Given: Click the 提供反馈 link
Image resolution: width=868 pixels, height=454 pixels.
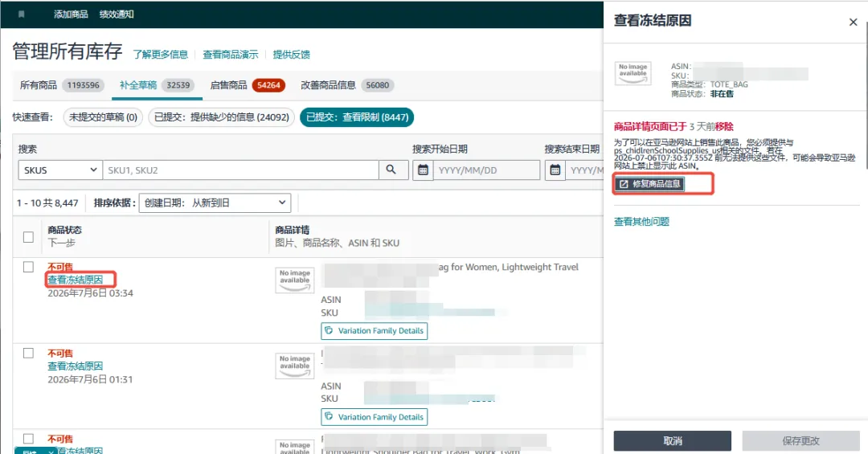Looking at the screenshot, I should coord(291,55).
